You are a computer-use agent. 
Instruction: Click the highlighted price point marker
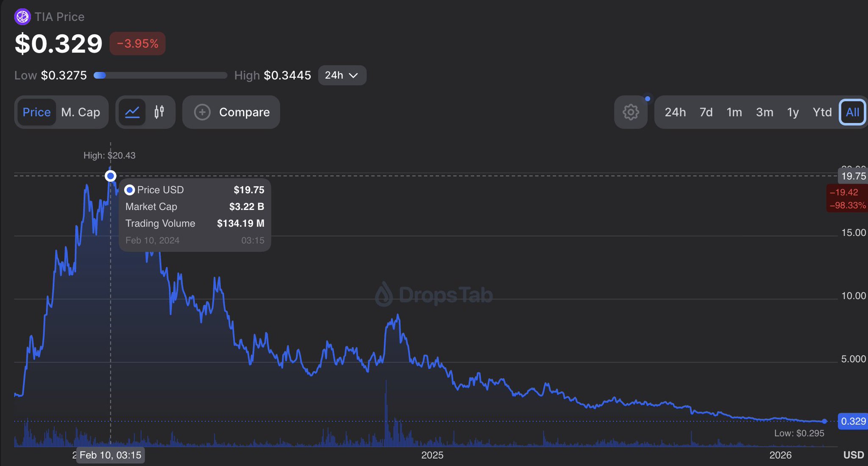[x=111, y=176]
